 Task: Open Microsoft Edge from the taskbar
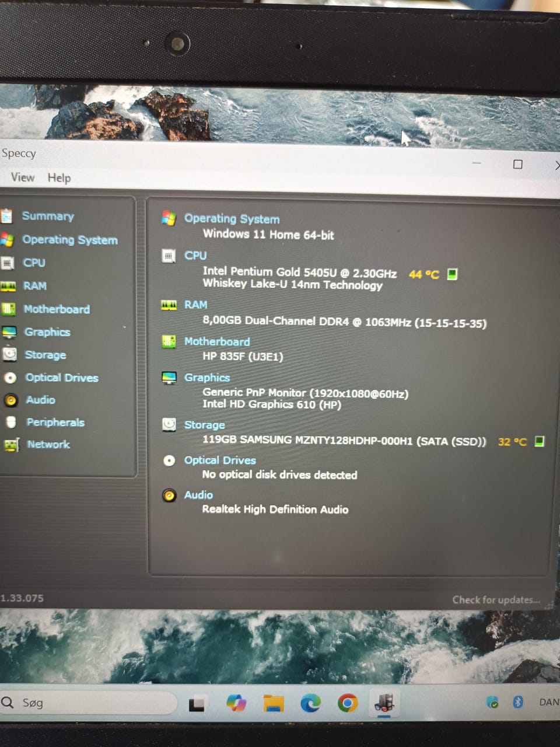point(310,703)
